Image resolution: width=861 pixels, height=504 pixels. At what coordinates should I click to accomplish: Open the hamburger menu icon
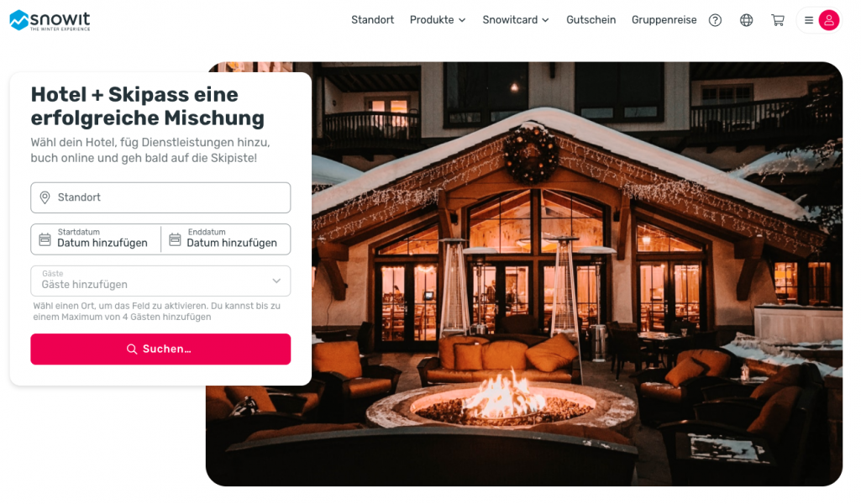809,20
